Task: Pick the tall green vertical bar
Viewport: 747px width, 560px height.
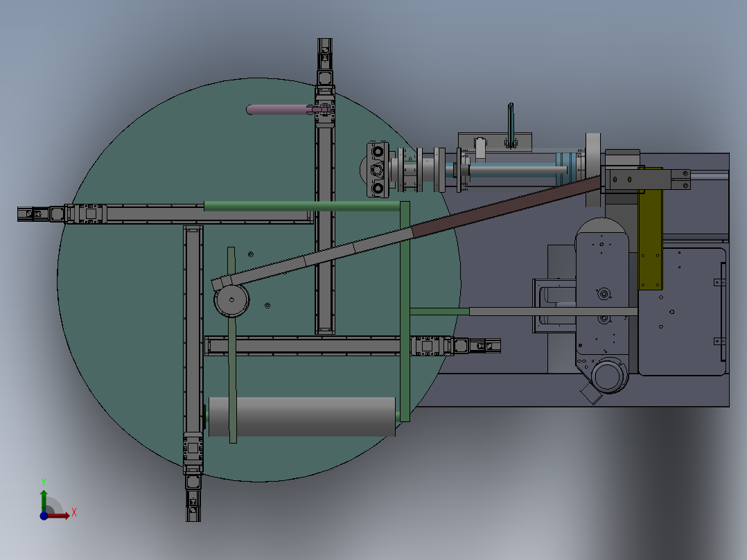Action: 405,311
